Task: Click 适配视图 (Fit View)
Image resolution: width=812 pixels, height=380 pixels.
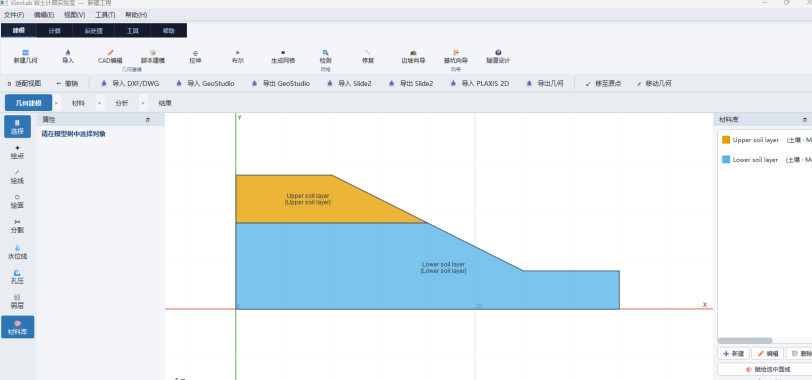Action: click(x=24, y=83)
